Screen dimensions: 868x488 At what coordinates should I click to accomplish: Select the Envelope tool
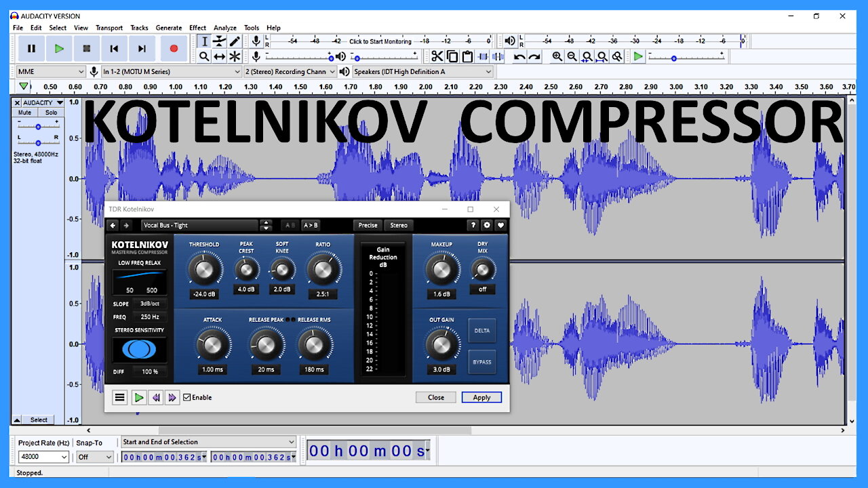pos(220,41)
